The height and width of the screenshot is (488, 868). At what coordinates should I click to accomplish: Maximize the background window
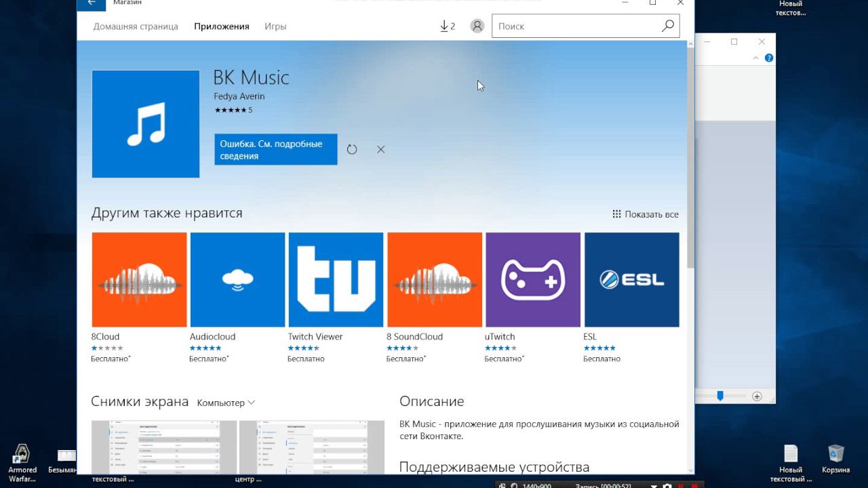(x=734, y=42)
